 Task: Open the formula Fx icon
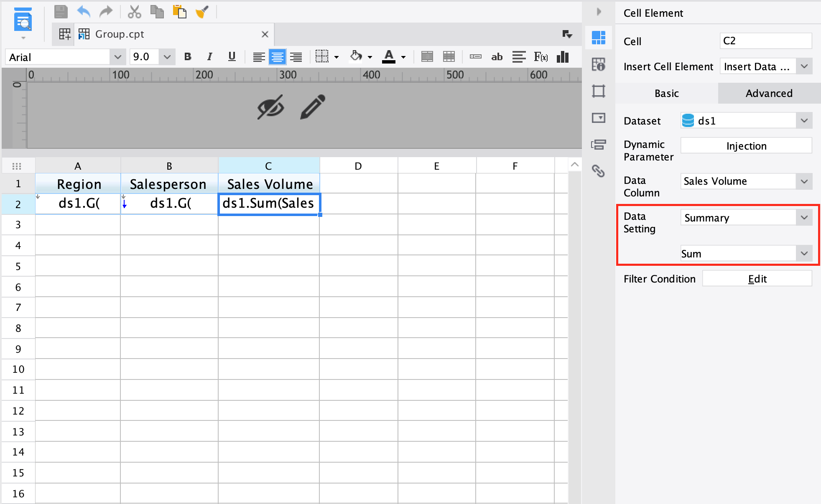click(x=541, y=57)
